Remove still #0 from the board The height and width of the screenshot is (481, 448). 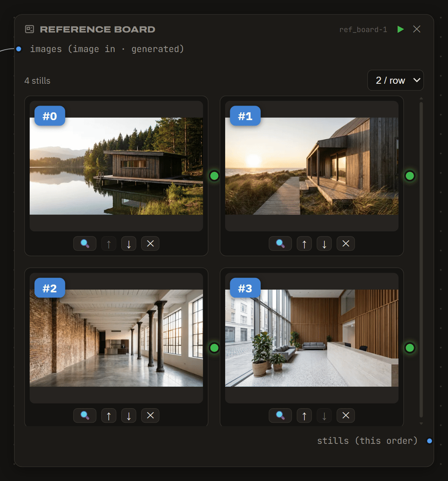tap(150, 244)
